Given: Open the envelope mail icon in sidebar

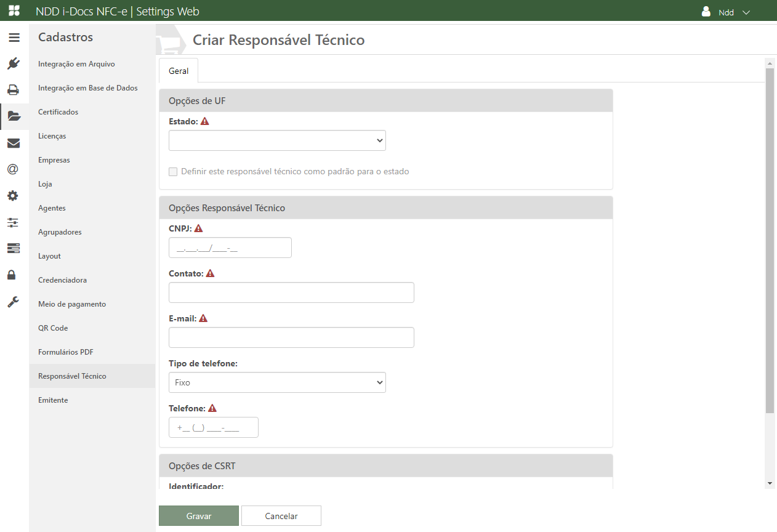Looking at the screenshot, I should tap(14, 143).
